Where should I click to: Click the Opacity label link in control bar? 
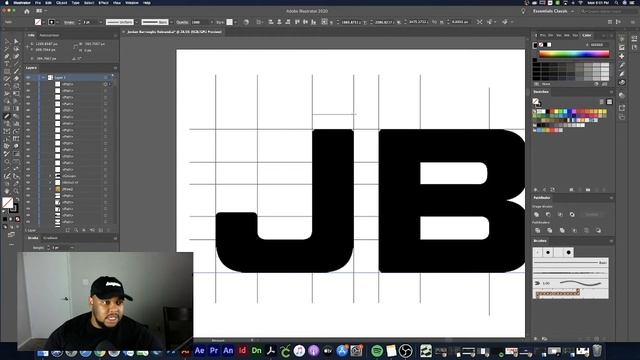coord(182,22)
